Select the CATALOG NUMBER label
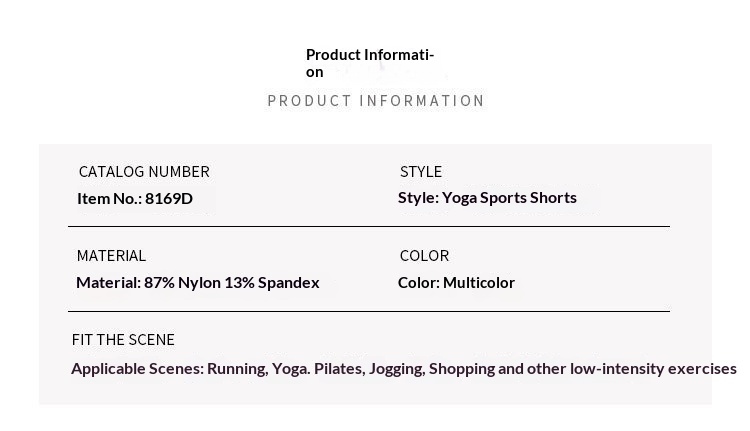The width and height of the screenshot is (750, 431). point(144,172)
